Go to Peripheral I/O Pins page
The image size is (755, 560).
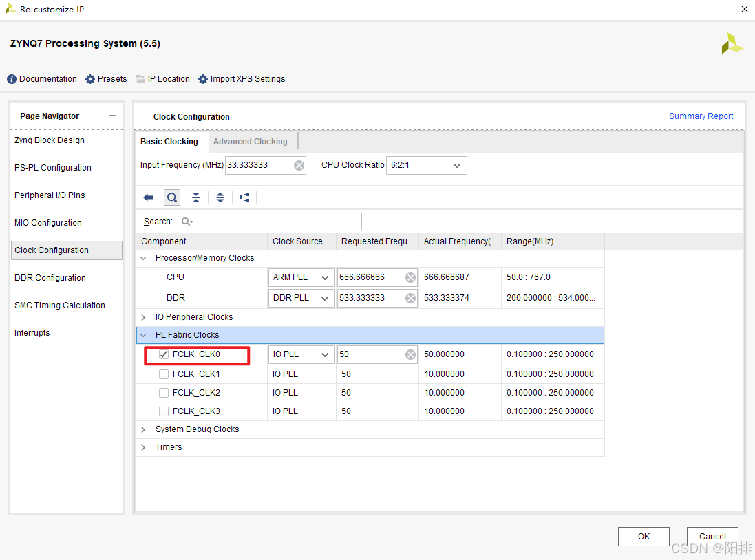50,195
